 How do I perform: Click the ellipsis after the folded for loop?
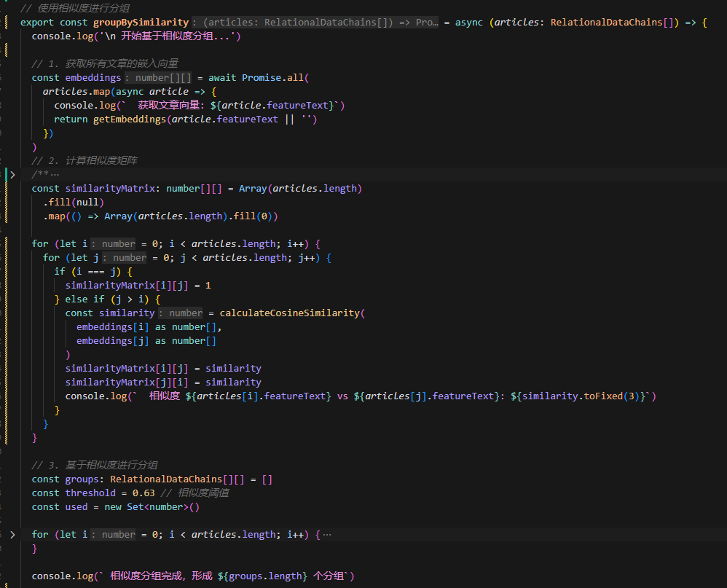click(x=326, y=534)
